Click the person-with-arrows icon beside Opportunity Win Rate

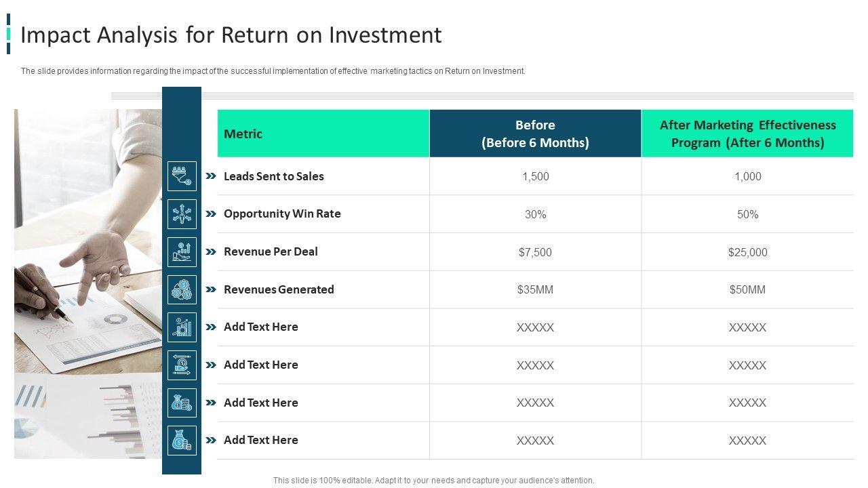pyautogui.click(x=182, y=214)
